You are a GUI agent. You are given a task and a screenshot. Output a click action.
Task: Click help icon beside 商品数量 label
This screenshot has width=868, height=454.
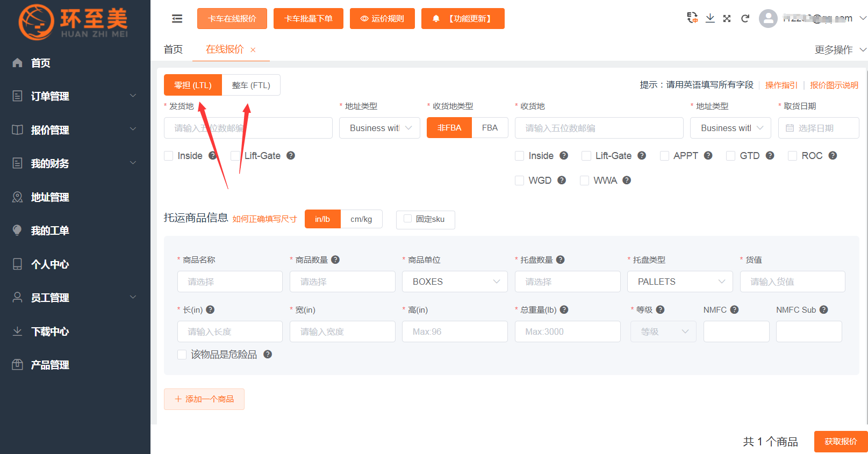click(335, 260)
